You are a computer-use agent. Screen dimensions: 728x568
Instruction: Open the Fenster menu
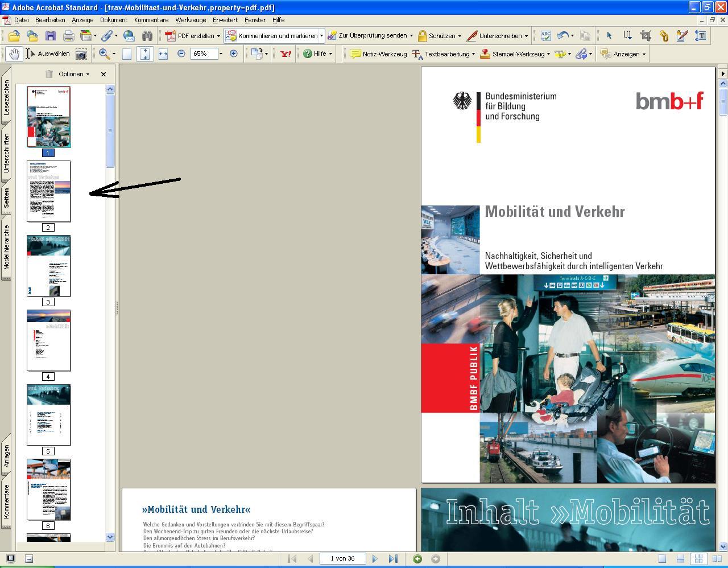[x=255, y=20]
